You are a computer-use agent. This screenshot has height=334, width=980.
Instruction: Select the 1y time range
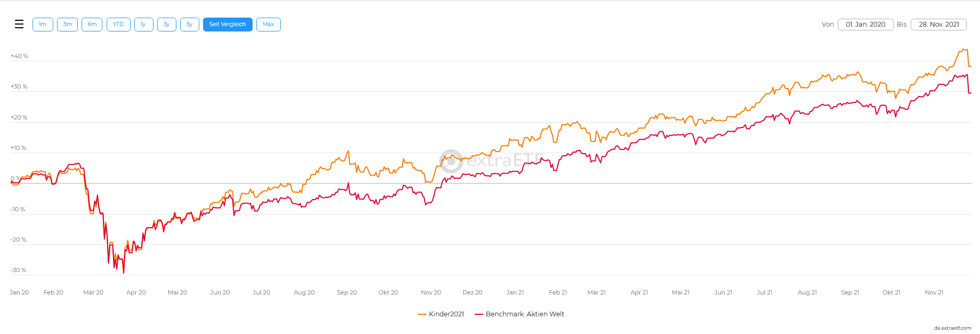143,25
